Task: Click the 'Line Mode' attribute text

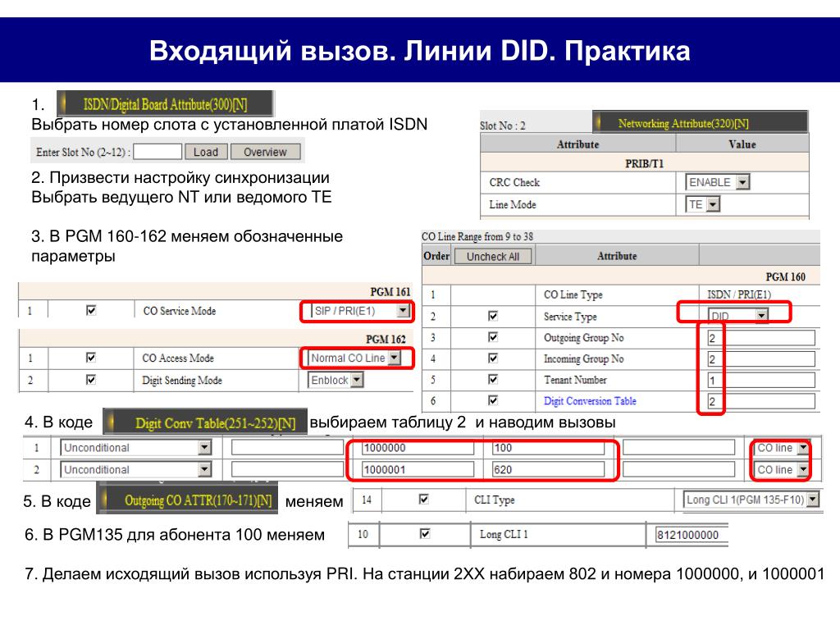Action: (512, 204)
